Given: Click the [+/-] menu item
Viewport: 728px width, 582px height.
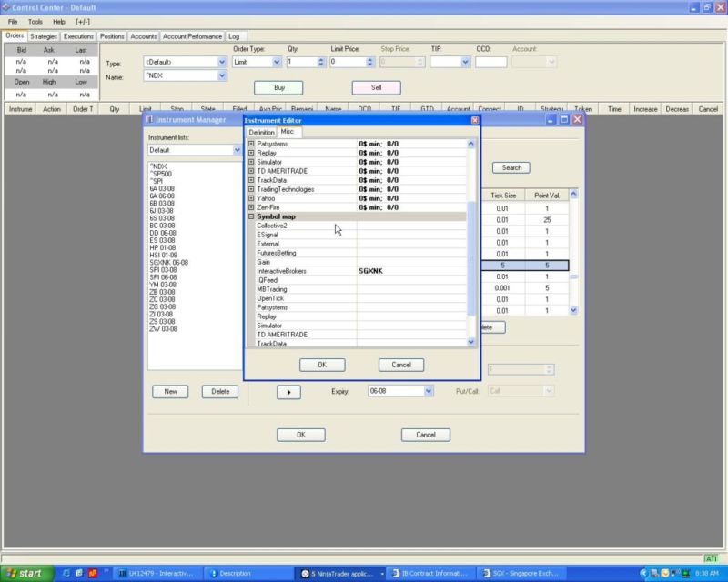Looking at the screenshot, I should point(83,22).
